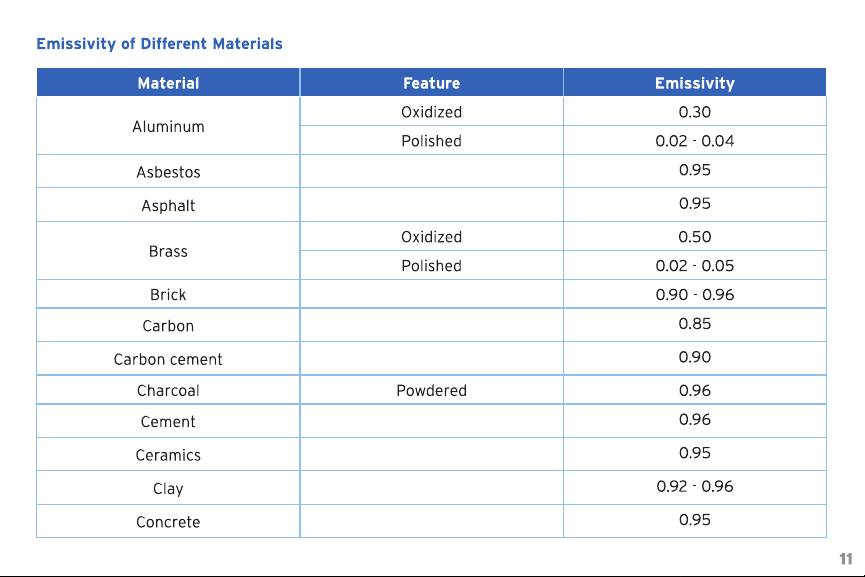Click the Emissivity of Different Materials heading
Viewport: 865px width, 577px height.
tap(159, 44)
